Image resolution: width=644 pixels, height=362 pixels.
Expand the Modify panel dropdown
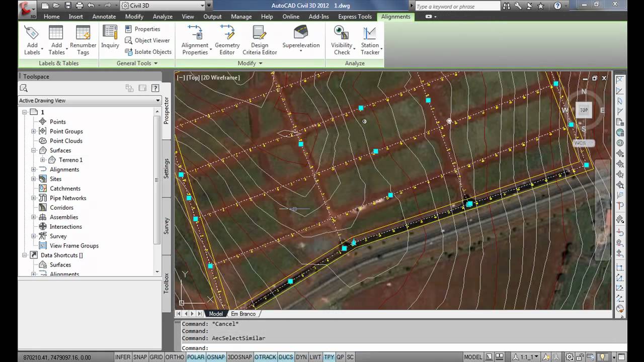click(250, 63)
